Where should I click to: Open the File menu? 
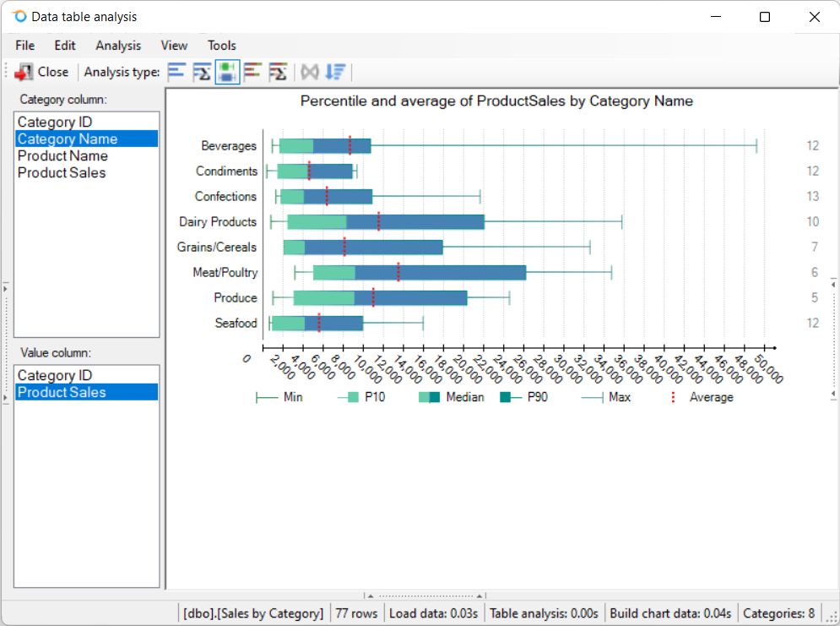24,46
